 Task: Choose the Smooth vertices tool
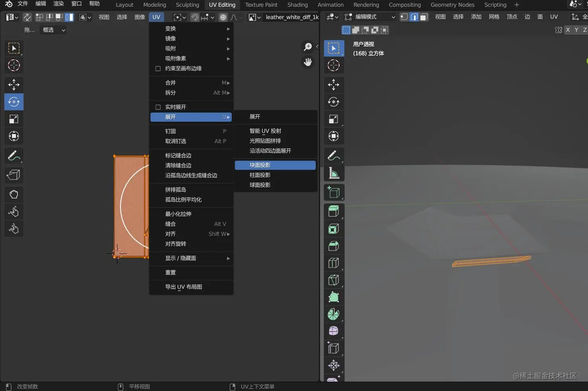pyautogui.click(x=334, y=331)
